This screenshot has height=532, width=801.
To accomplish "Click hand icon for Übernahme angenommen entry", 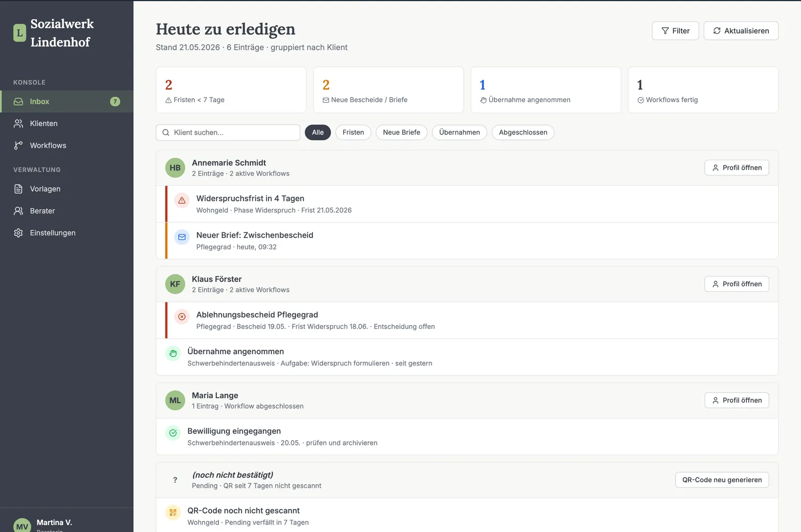I will click(x=173, y=354).
